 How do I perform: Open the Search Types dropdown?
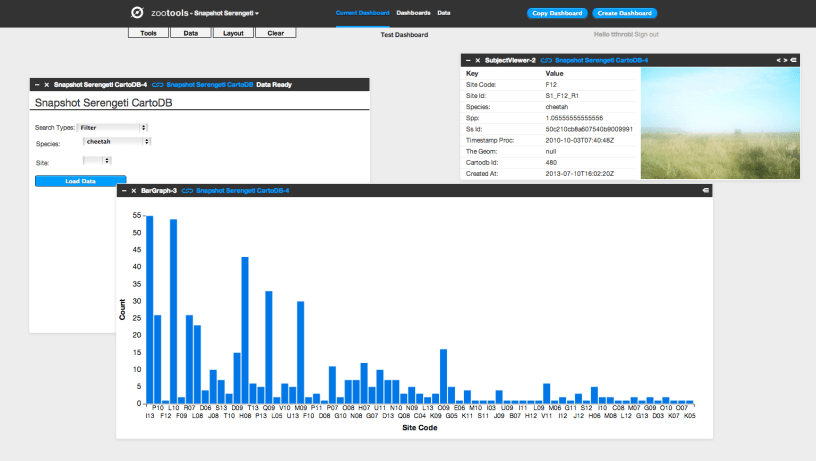point(113,127)
